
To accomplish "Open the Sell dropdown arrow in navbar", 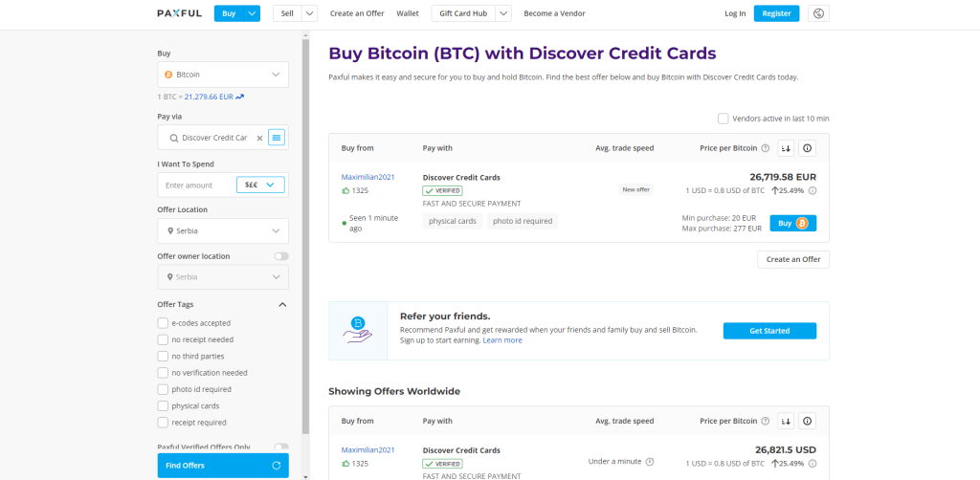I will [310, 13].
